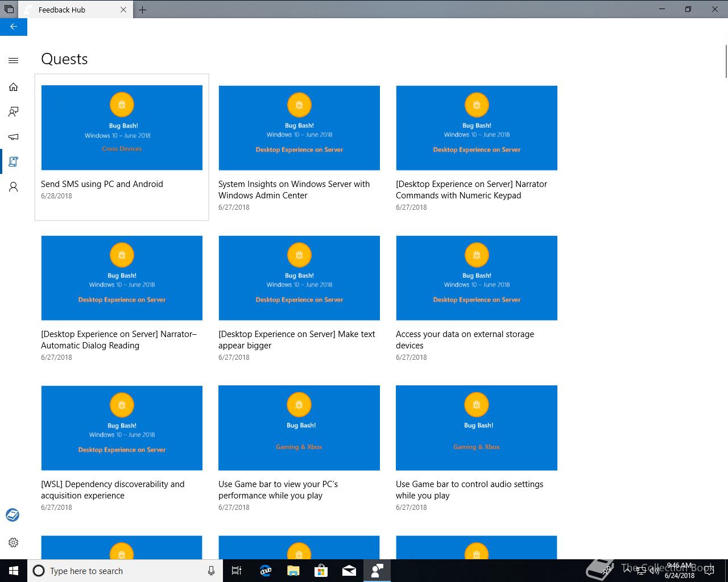Go to Home in the sidebar
Screen dimensions: 728x582
[x=14, y=87]
